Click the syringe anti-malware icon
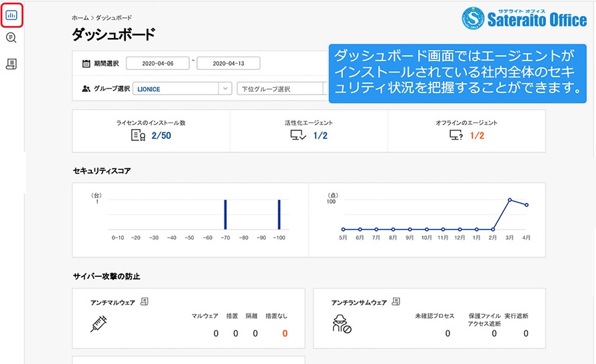This screenshot has height=364, width=596. pos(99,323)
